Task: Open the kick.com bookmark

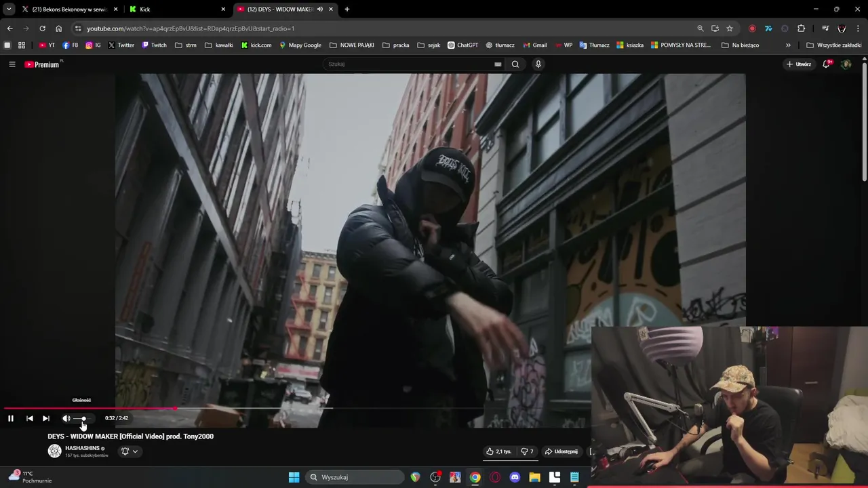Action: click(256, 45)
